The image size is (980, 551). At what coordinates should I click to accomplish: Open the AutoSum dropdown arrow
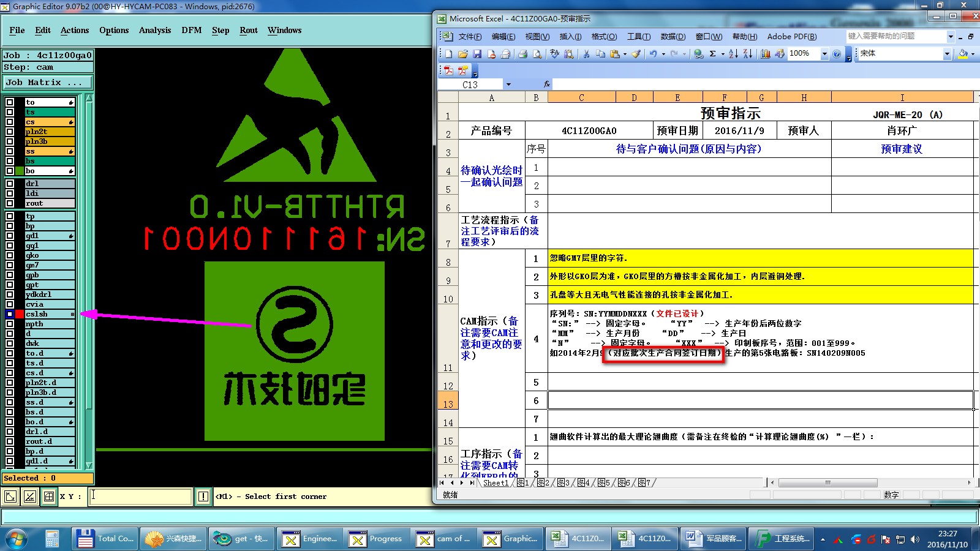click(x=723, y=54)
